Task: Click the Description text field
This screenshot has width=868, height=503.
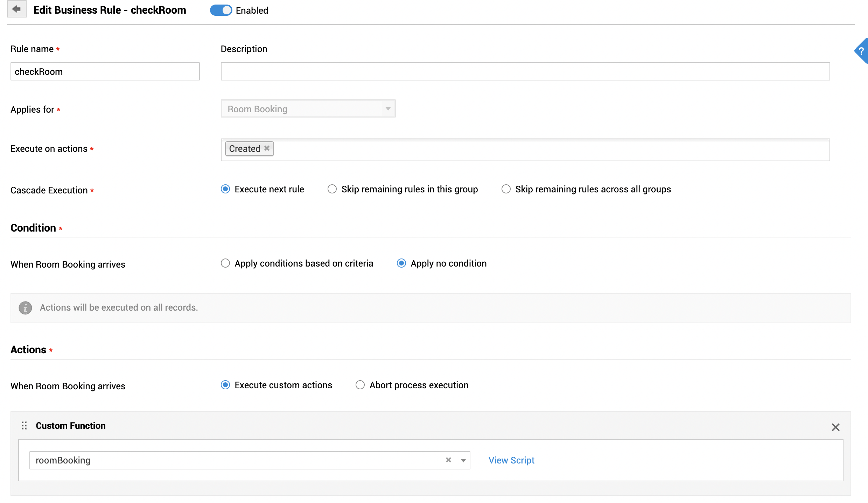Action: point(525,72)
